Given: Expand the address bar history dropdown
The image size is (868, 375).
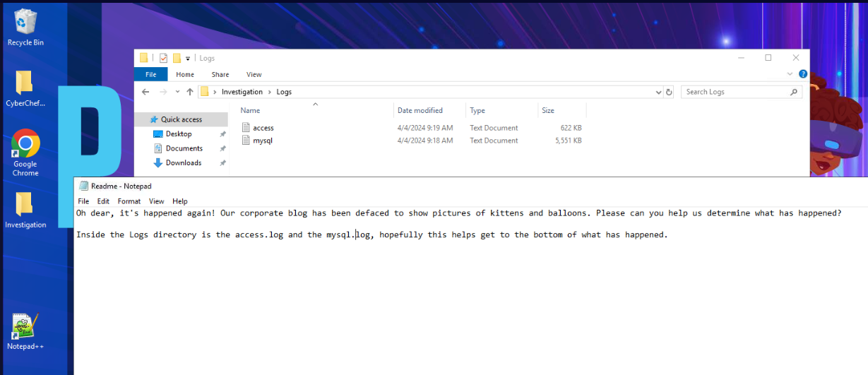Looking at the screenshot, I should tap(658, 92).
